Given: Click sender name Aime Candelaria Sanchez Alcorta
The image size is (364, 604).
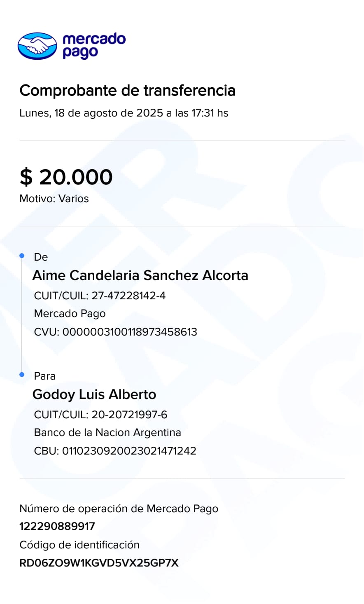Looking at the screenshot, I should click(x=140, y=275).
